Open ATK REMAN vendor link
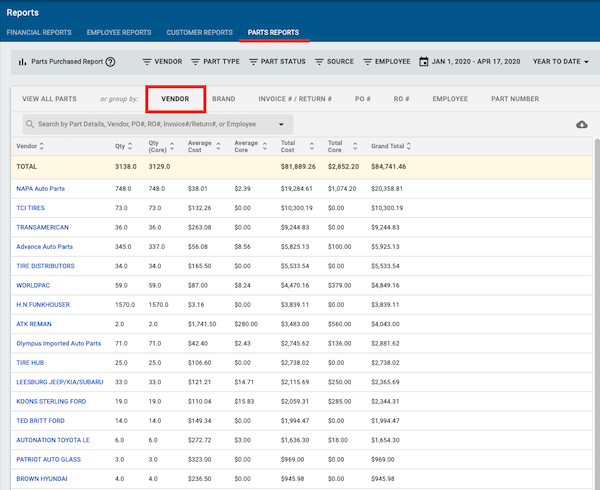The width and height of the screenshot is (600, 490). [x=34, y=324]
